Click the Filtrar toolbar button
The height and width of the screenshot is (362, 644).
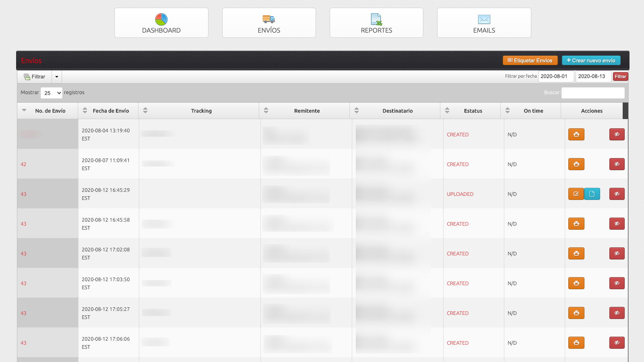pyautogui.click(x=35, y=77)
